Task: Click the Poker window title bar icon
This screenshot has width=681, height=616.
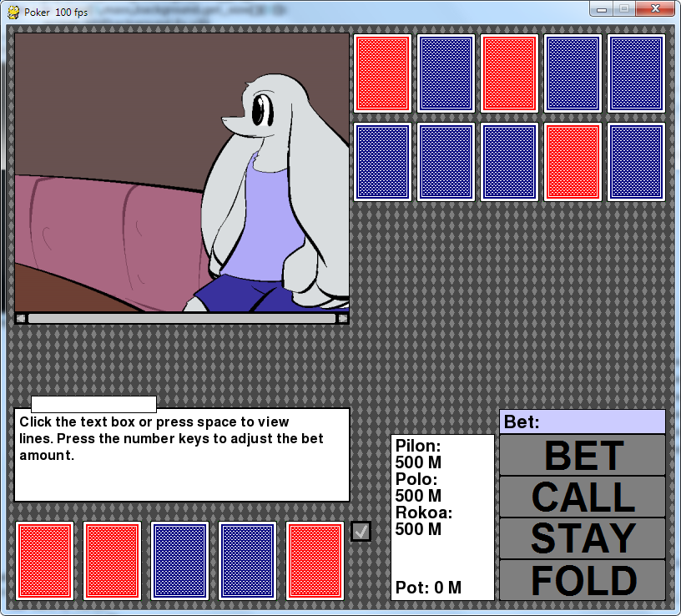Action: pos(13,13)
